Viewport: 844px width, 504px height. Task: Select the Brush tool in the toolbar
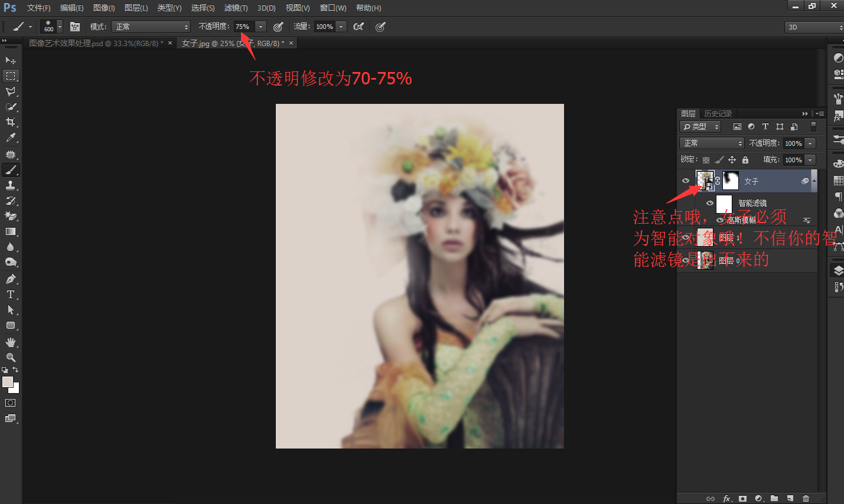click(11, 169)
